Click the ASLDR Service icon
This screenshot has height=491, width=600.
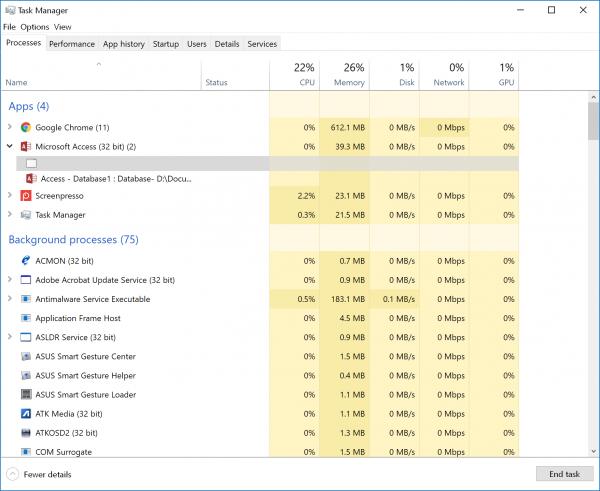point(26,338)
